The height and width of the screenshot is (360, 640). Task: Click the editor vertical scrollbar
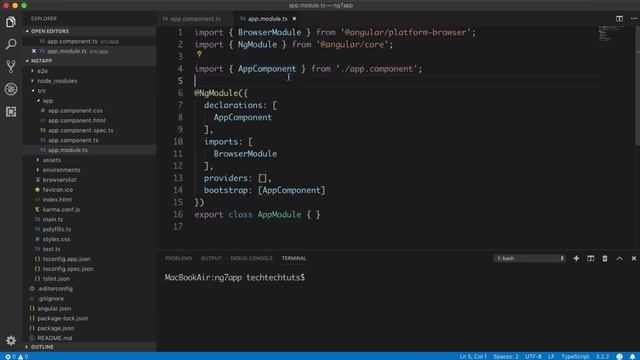click(x=637, y=86)
